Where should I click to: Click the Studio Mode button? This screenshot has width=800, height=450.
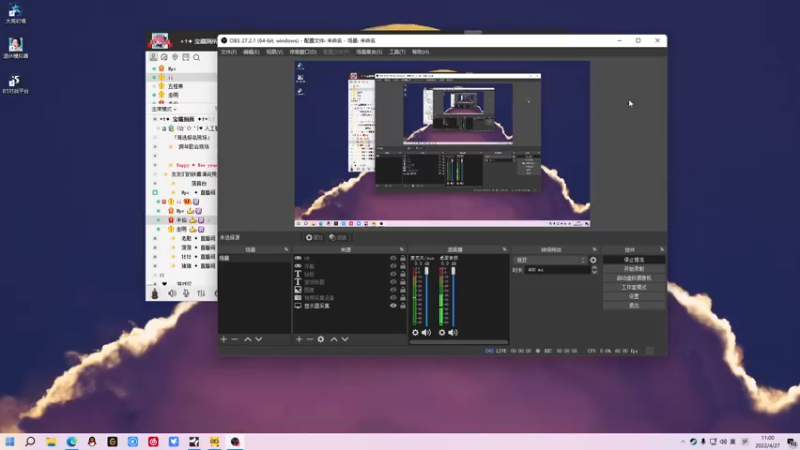click(634, 287)
